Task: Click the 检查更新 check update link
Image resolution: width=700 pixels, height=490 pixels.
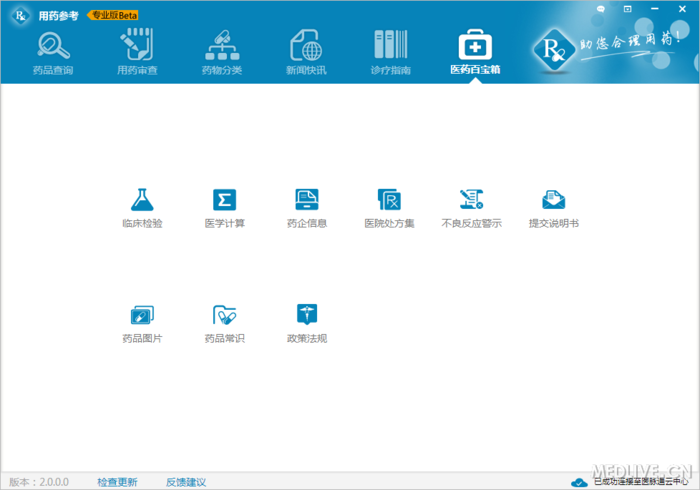Action: pos(117,482)
